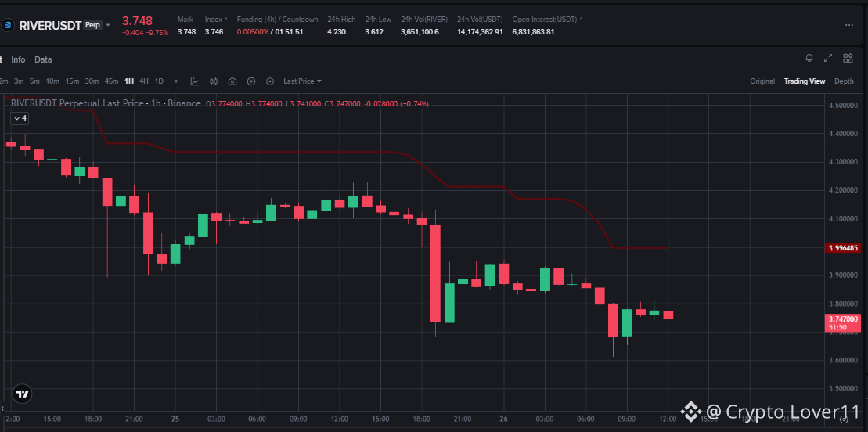Click the funding rate 0.00500% value
Image resolution: width=868 pixels, height=432 pixels.
(x=253, y=31)
